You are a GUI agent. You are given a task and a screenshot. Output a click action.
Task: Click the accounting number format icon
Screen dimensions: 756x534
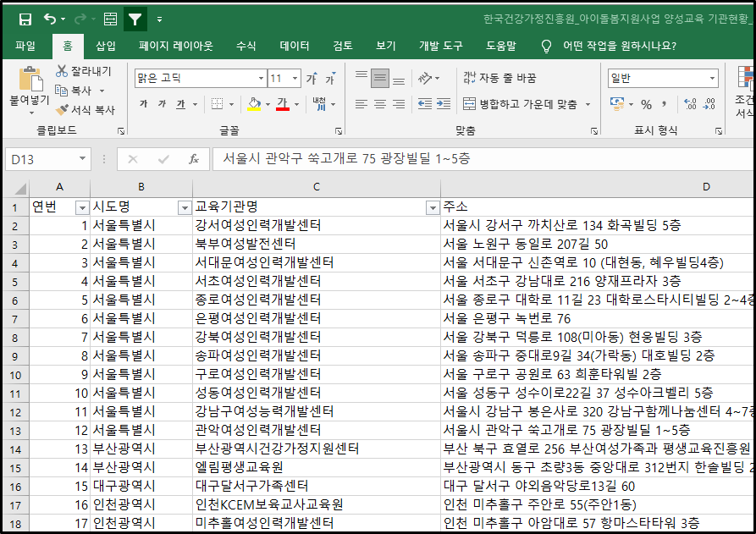pyautogui.click(x=616, y=104)
